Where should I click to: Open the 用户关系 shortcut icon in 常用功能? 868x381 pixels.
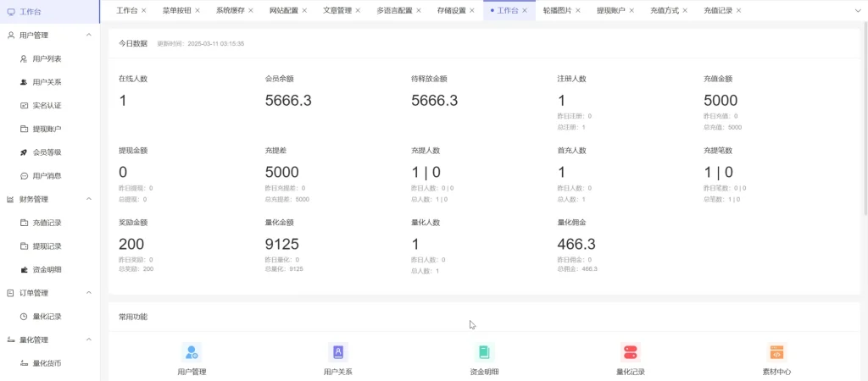point(337,352)
